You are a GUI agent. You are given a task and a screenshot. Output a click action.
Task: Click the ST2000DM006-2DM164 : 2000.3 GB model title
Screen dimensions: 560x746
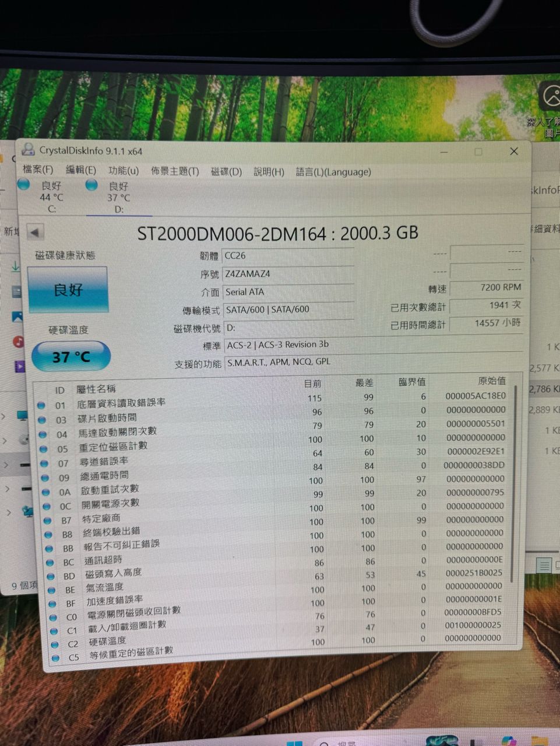click(277, 233)
